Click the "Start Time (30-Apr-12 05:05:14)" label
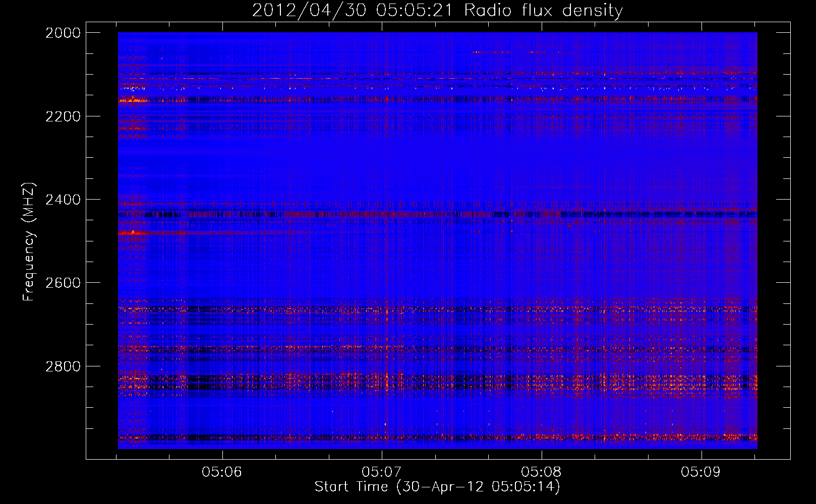816x504 pixels. coord(437,487)
